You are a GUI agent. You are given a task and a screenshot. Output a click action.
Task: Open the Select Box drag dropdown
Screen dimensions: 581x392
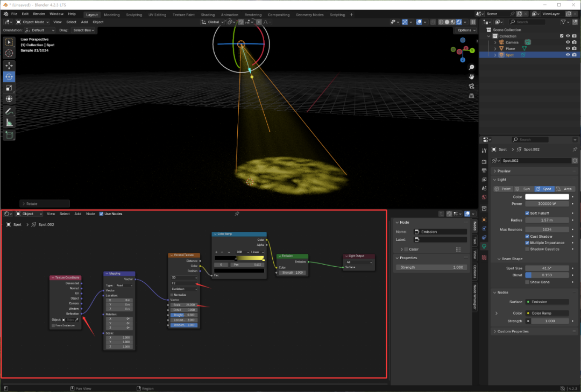click(83, 31)
